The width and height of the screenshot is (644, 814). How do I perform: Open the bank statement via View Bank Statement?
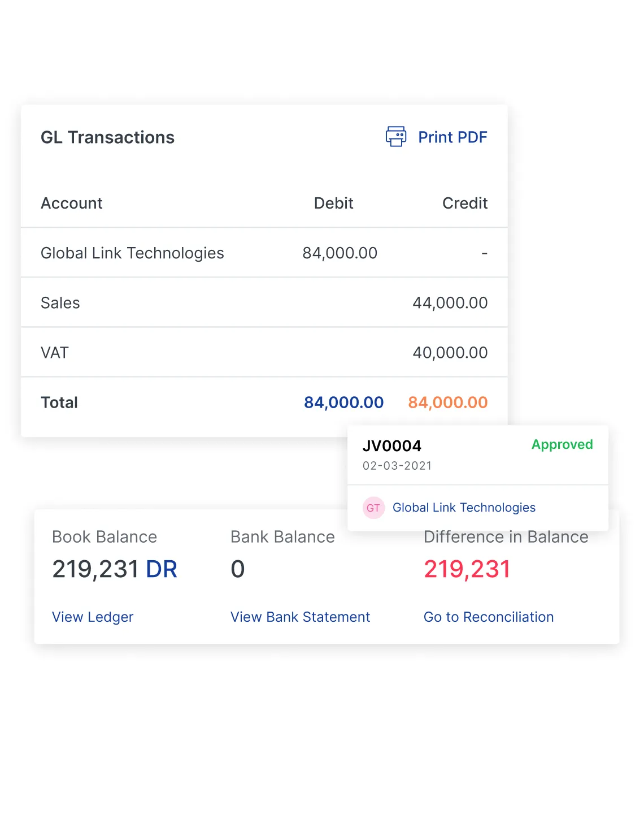tap(300, 617)
